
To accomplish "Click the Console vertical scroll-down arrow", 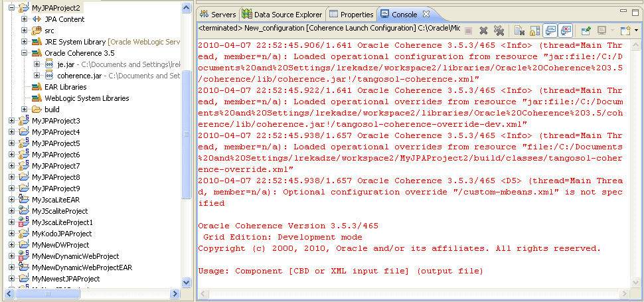I will [636, 282].
